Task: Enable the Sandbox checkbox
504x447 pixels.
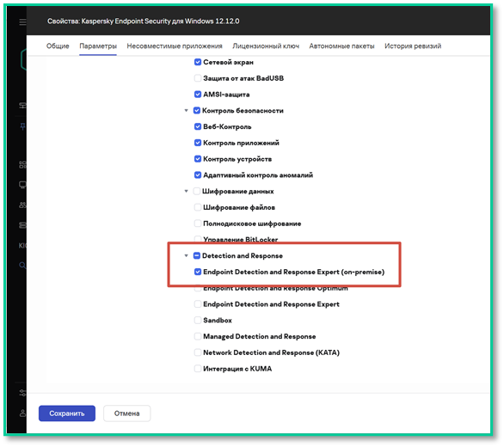Action: tap(198, 320)
